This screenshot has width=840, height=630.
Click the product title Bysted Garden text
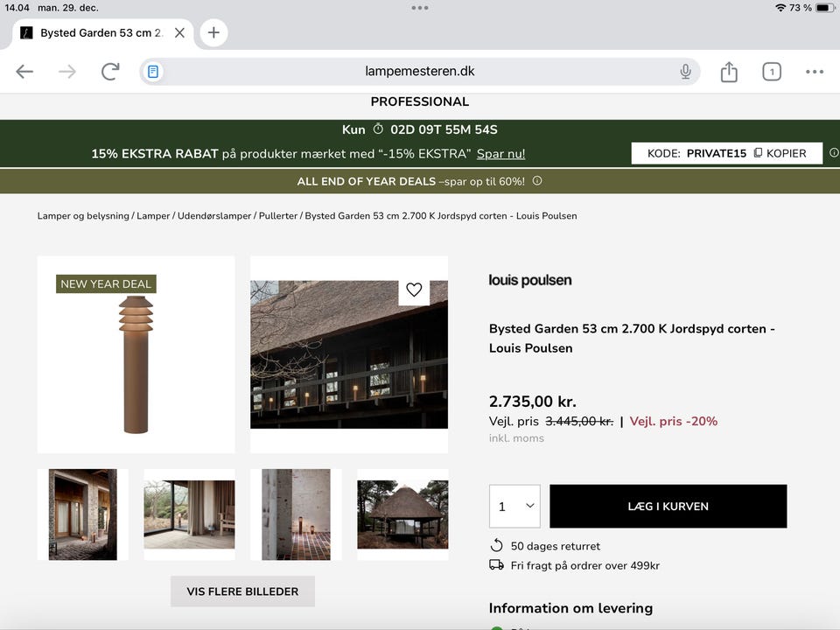(x=632, y=339)
